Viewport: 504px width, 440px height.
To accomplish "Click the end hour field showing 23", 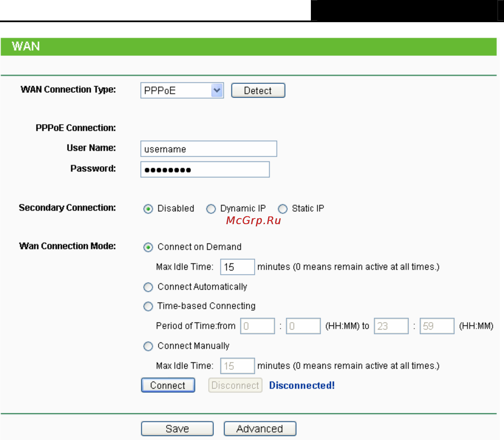I will tap(391, 326).
